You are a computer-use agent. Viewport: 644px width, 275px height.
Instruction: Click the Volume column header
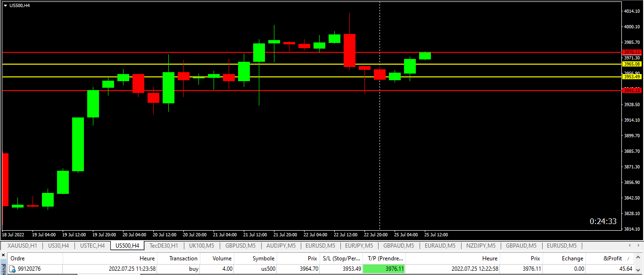[222, 258]
